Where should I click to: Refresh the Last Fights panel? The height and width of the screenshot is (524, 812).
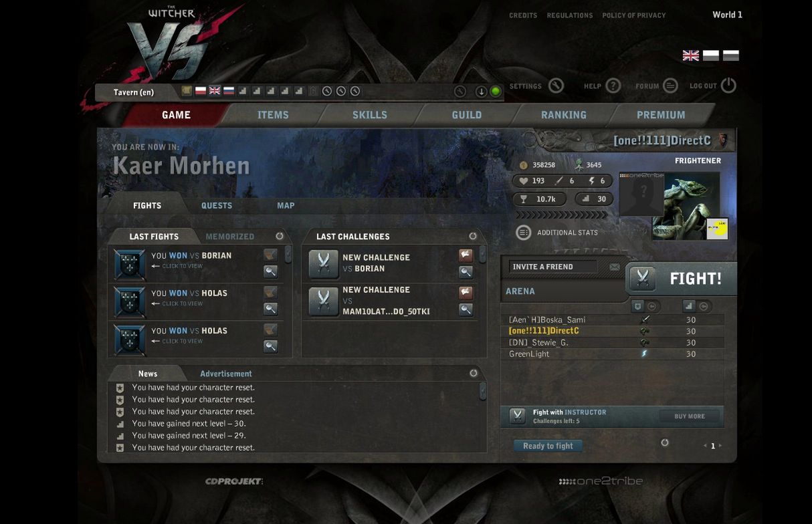pos(280,236)
